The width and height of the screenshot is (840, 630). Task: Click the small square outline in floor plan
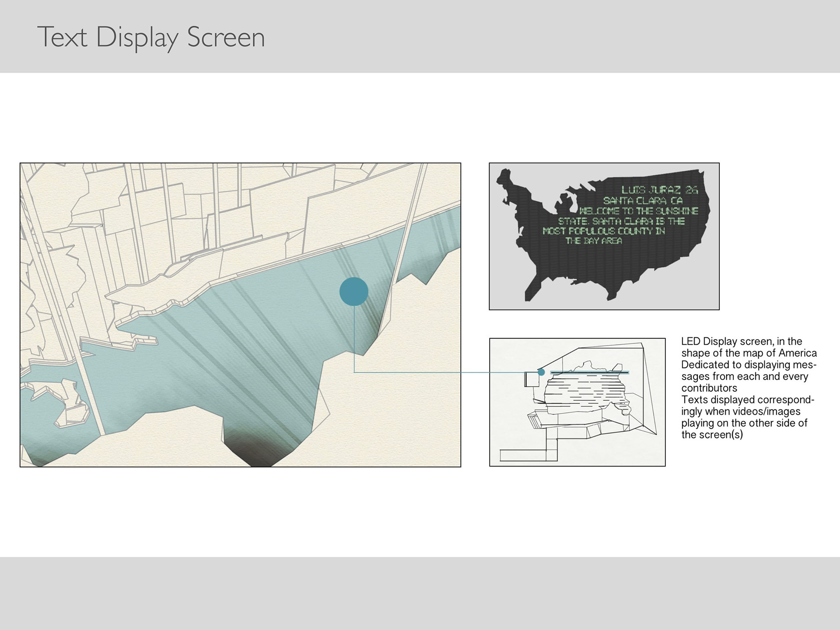(x=532, y=379)
